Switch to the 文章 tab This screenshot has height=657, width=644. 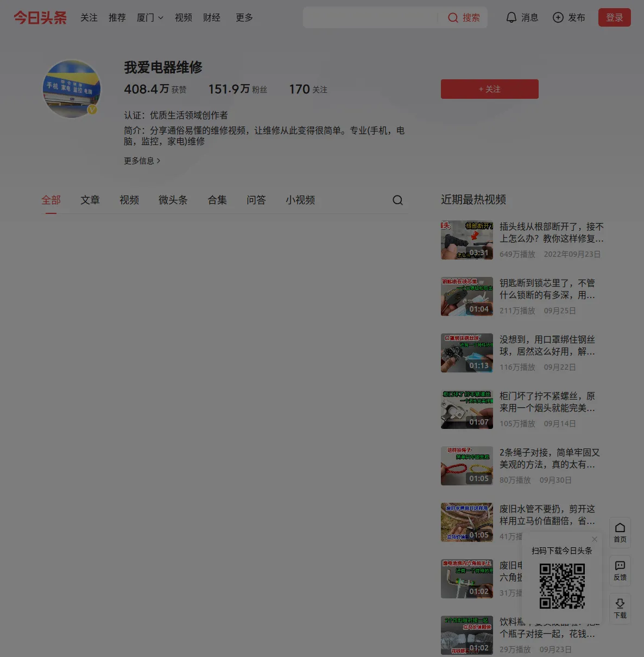coord(90,200)
